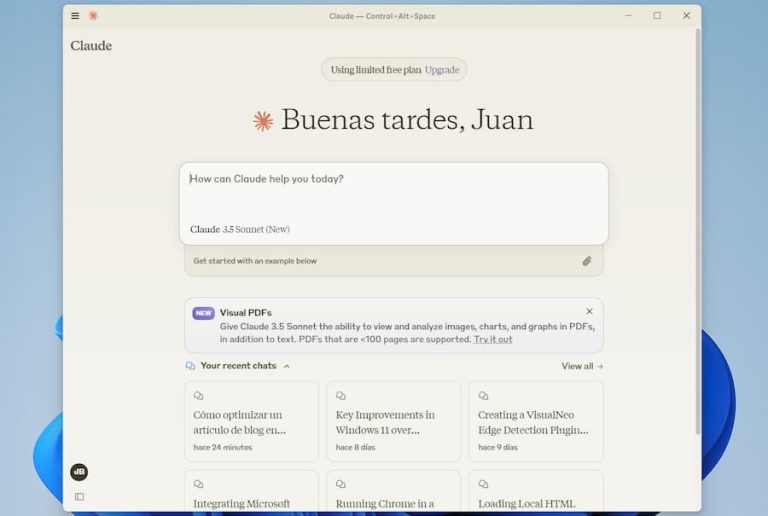Click the 'hace 24 minutos' timestamp
Viewport: 768px width, 516px height.
point(222,447)
